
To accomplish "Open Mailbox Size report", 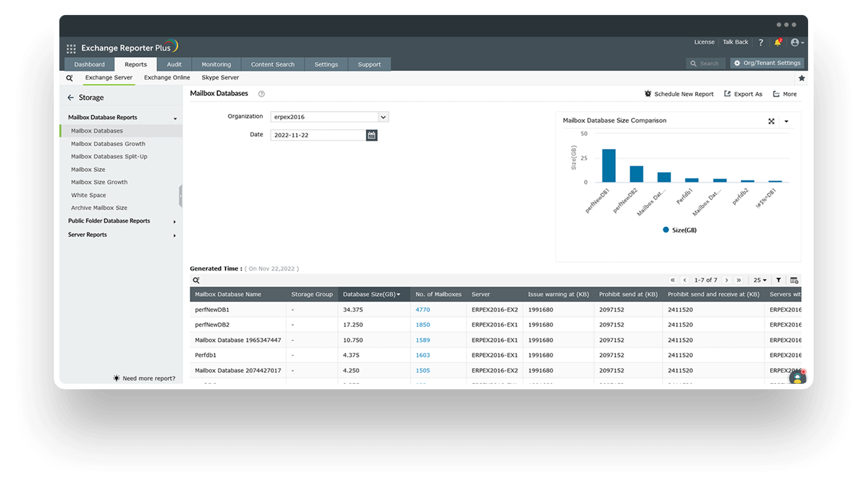I will [x=88, y=170].
